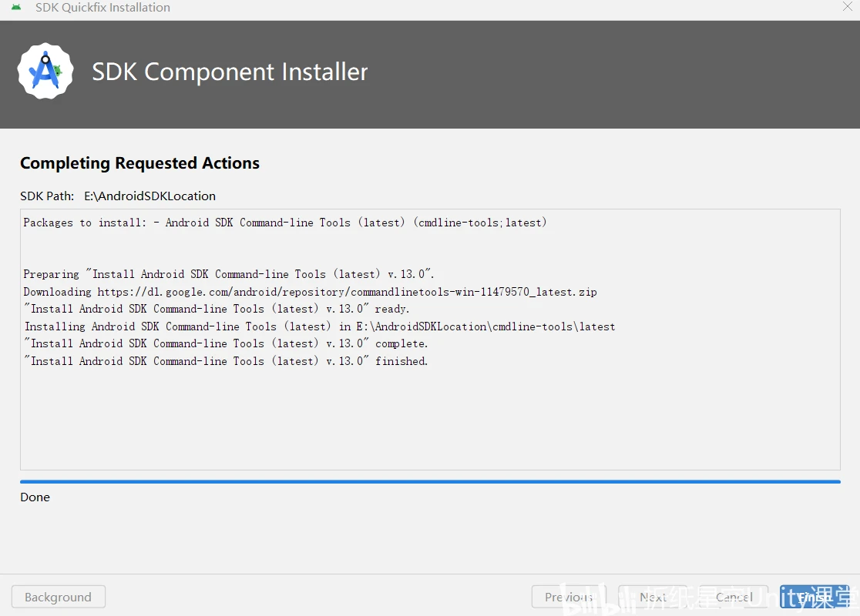Click the "Packages to install" log line

click(285, 223)
